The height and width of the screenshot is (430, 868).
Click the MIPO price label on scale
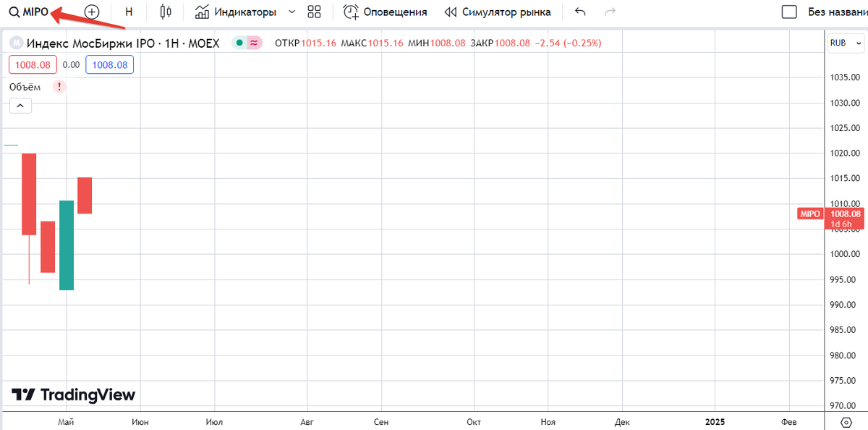click(809, 214)
